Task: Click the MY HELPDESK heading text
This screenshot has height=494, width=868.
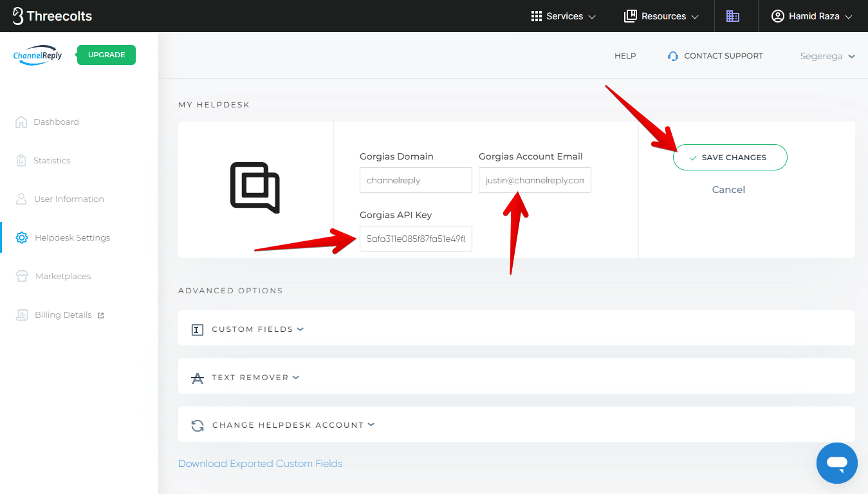Action: [x=214, y=104]
